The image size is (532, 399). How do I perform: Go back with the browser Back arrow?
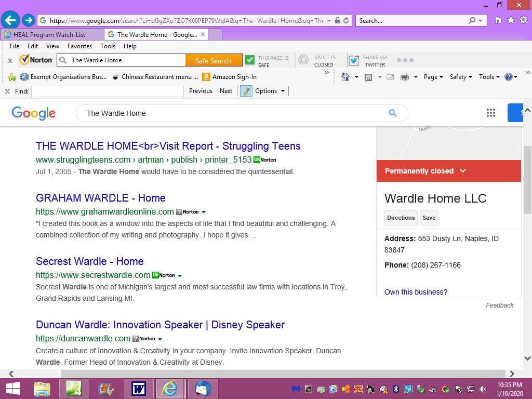(10, 20)
